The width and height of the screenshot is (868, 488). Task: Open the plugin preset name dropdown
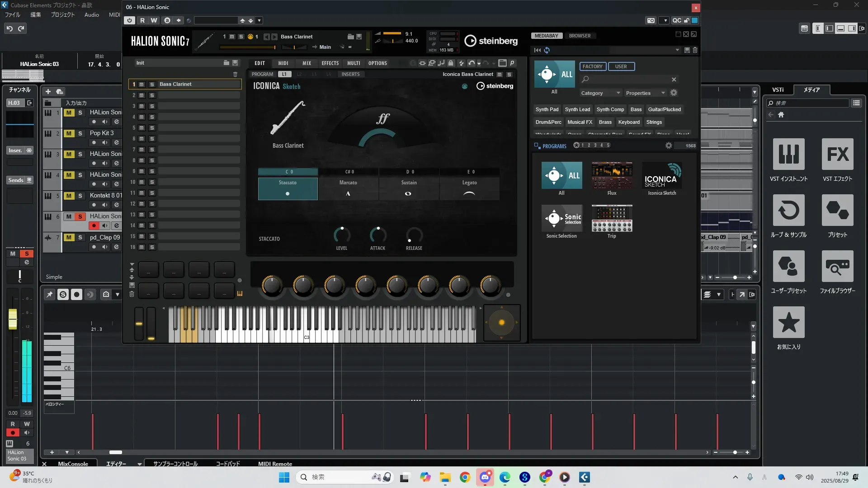259,20
